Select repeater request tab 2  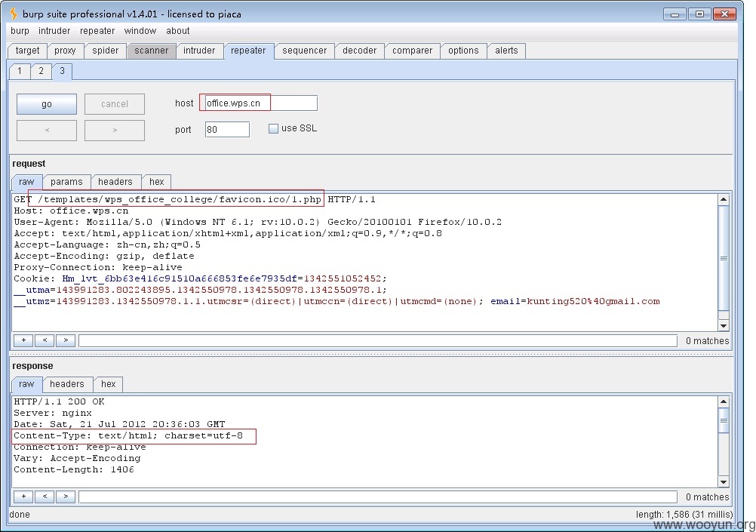point(41,71)
